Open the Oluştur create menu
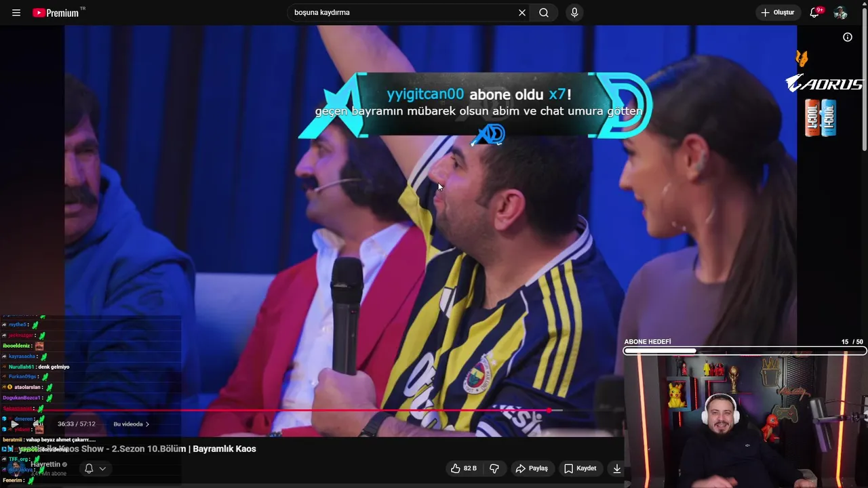The image size is (868, 488). 778,13
